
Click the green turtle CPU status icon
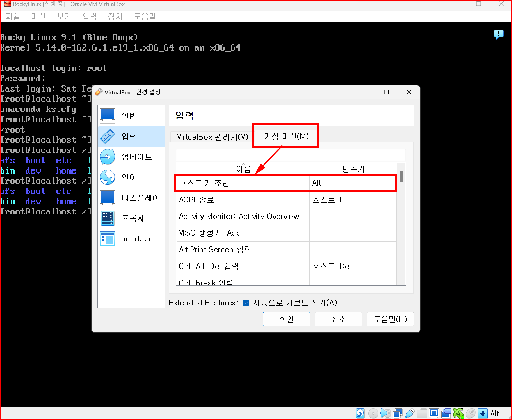tap(458, 413)
